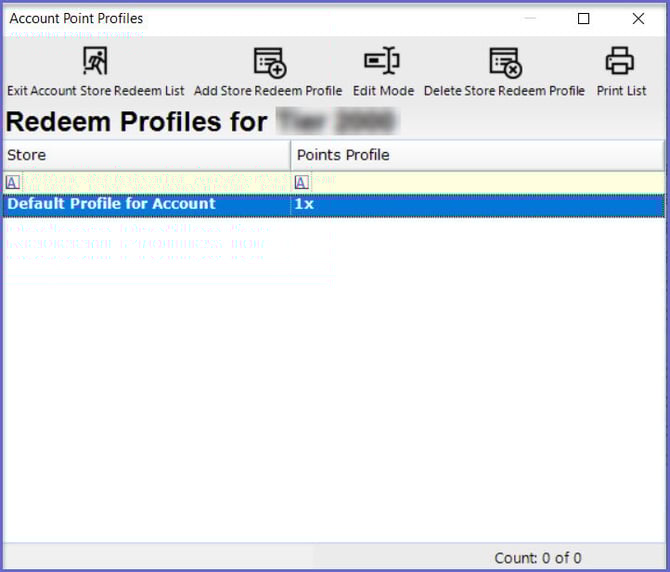The width and height of the screenshot is (670, 572).
Task: Maximize the Account Point Profiles window
Action: (x=584, y=19)
